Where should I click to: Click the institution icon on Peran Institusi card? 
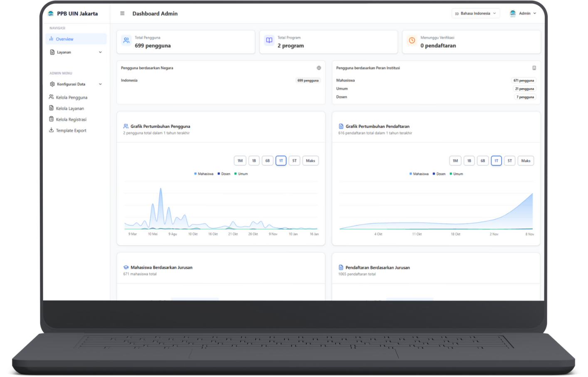coord(534,67)
